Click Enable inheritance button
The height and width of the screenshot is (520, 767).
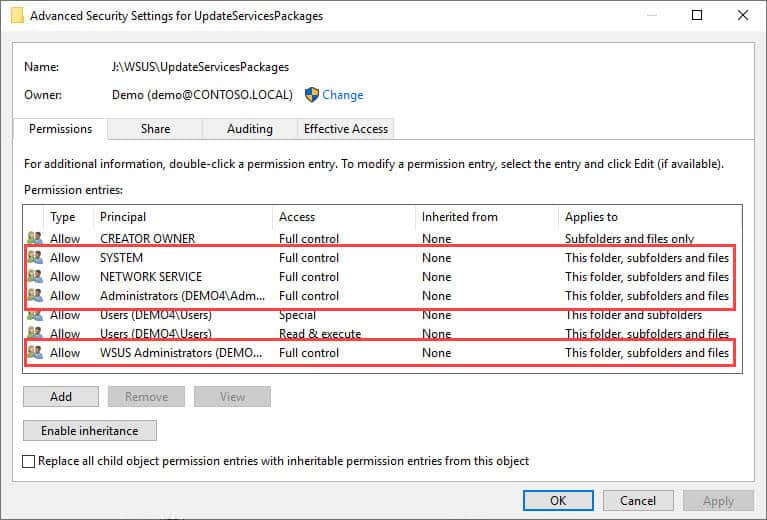90,431
